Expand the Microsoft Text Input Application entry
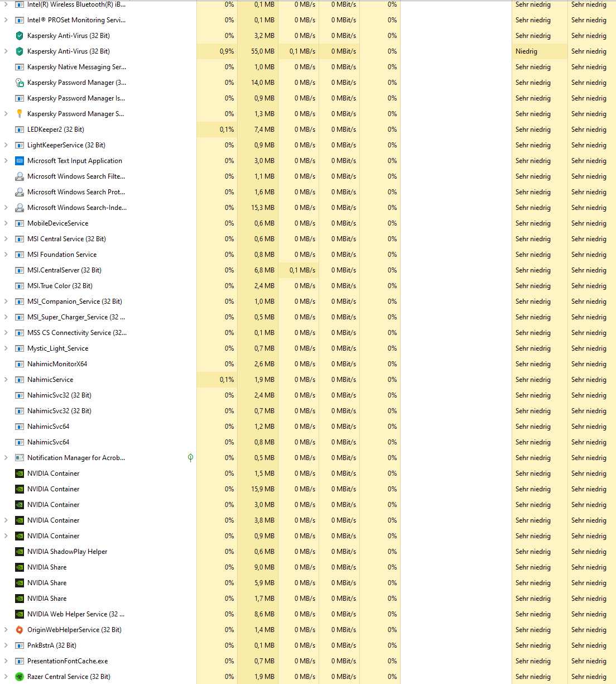The image size is (616, 684). coord(6,161)
